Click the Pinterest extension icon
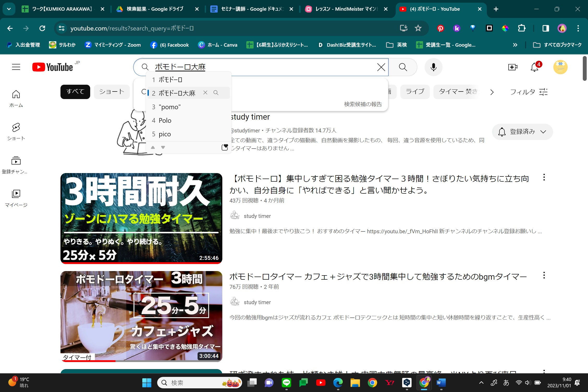 click(x=440, y=28)
